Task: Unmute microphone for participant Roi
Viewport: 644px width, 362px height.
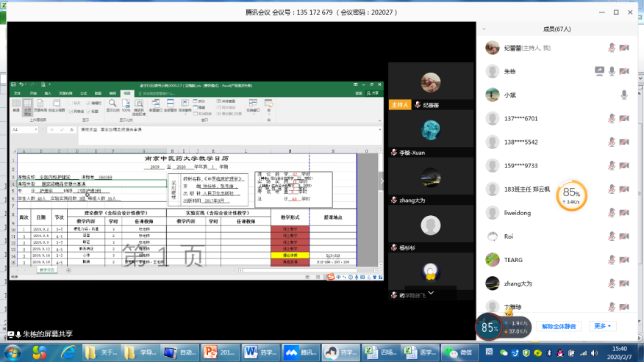Action: tap(612, 236)
